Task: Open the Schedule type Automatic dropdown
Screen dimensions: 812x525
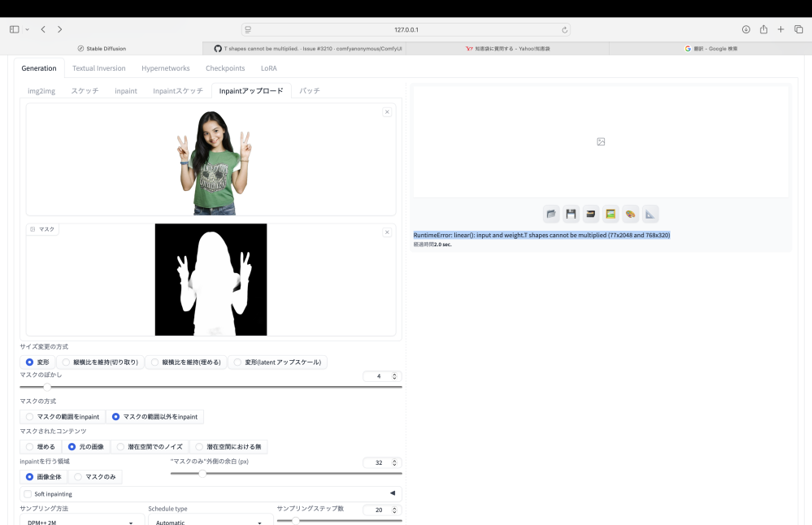Action: pyautogui.click(x=210, y=521)
